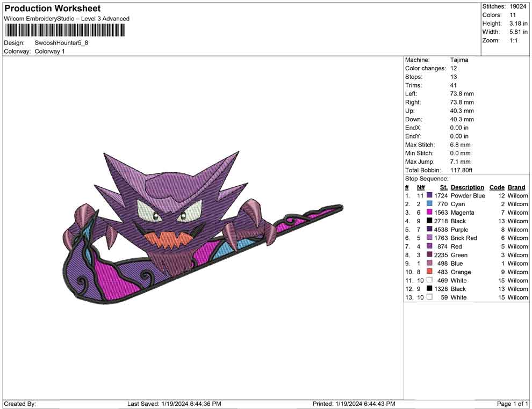Image resolution: width=532 pixels, height=409 pixels.
Task: Select the Wilcom EmbroideryStudio Level 3 Advanced line
Action: click(x=67, y=19)
